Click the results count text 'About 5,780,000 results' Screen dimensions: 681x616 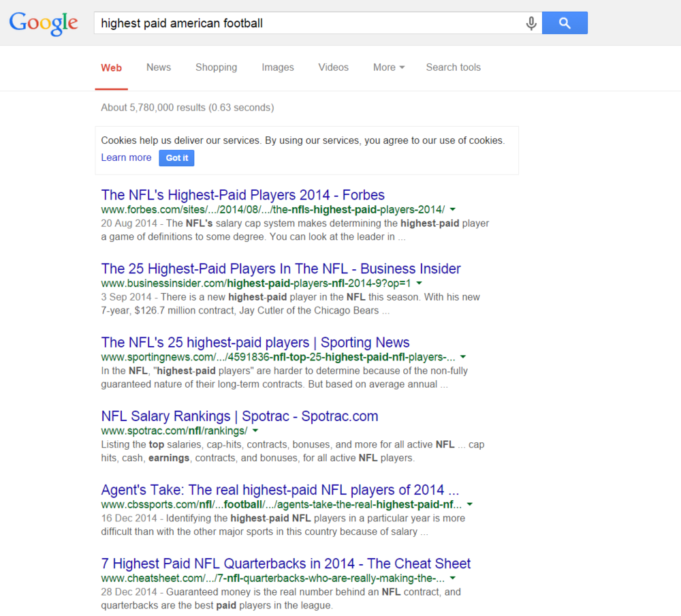(153, 108)
